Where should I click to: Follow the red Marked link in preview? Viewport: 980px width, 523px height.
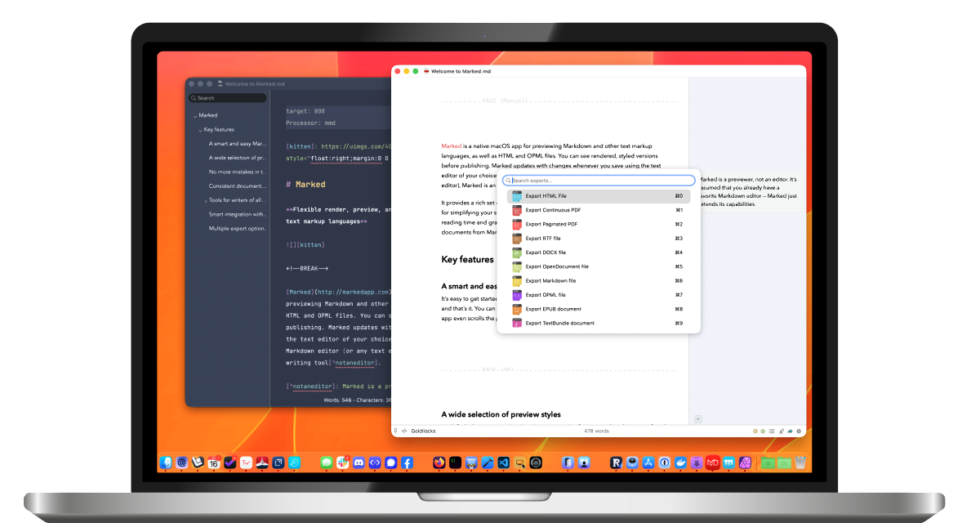tap(451, 145)
